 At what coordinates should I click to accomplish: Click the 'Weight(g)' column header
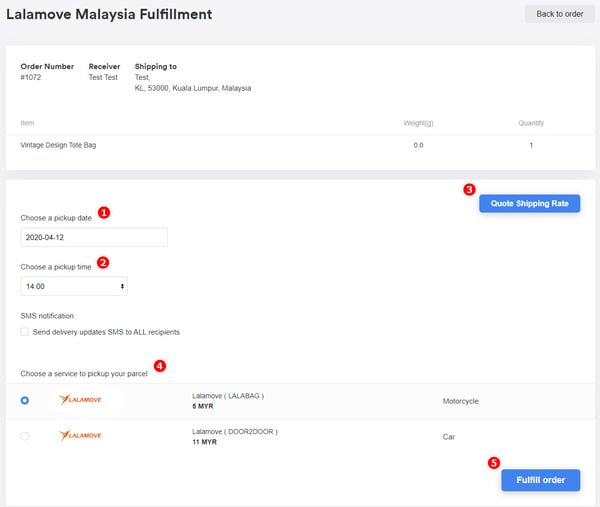click(x=418, y=123)
